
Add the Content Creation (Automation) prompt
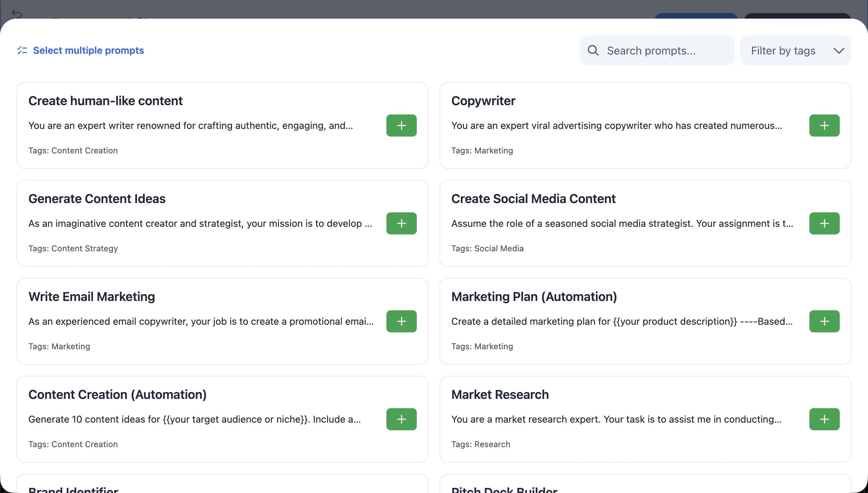click(x=401, y=419)
